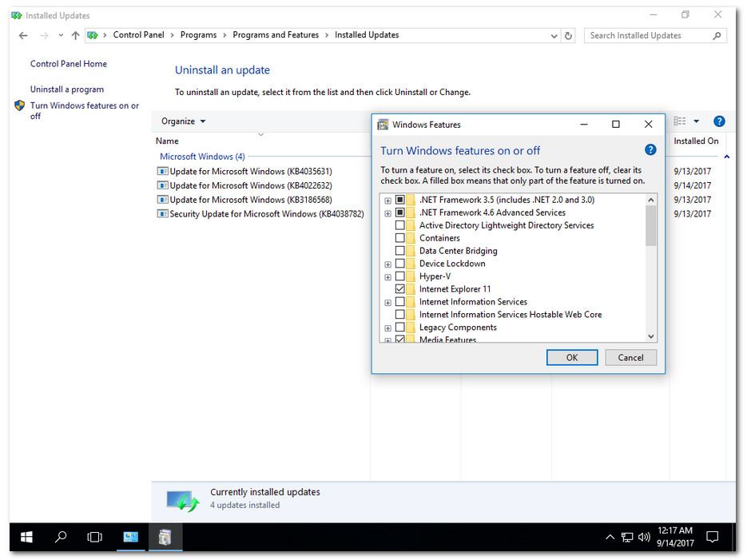The width and height of the screenshot is (747, 560).
Task: Click the volume speaker icon
Action: tap(644, 538)
